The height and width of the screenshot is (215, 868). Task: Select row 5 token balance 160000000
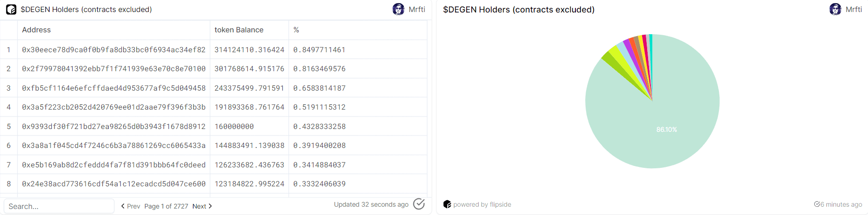(x=234, y=126)
